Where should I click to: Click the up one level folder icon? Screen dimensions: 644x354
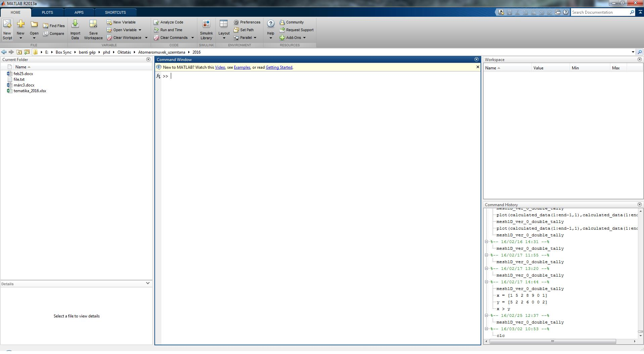tap(19, 52)
